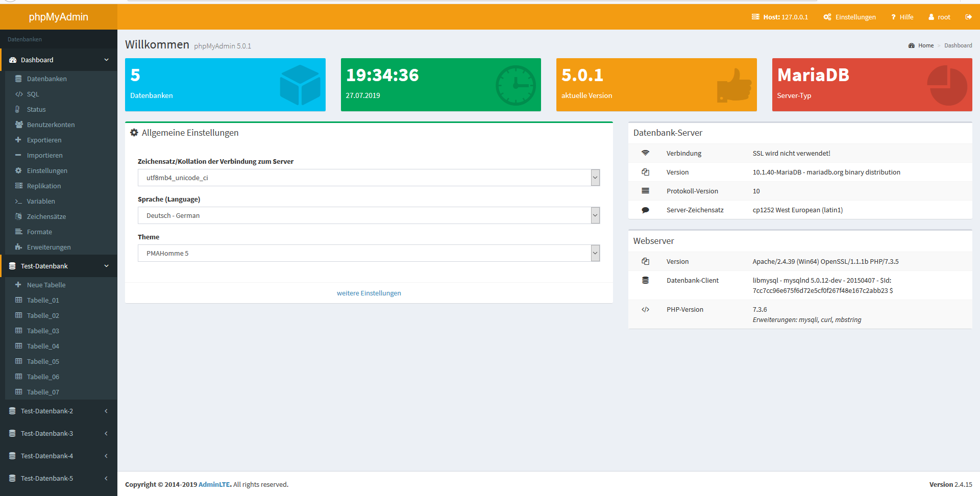Screen dimensions: 980x496
Task: Click the SQL code icon in sidebar
Action: (x=19, y=94)
